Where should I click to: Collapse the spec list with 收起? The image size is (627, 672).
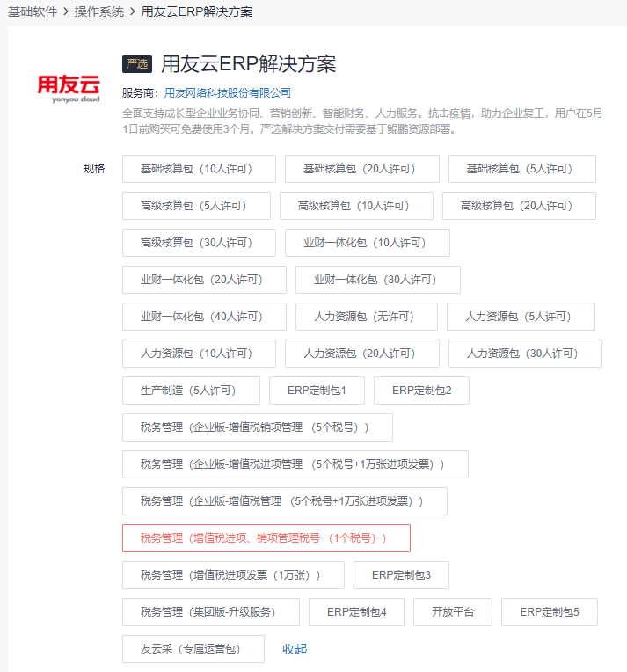[x=295, y=649]
